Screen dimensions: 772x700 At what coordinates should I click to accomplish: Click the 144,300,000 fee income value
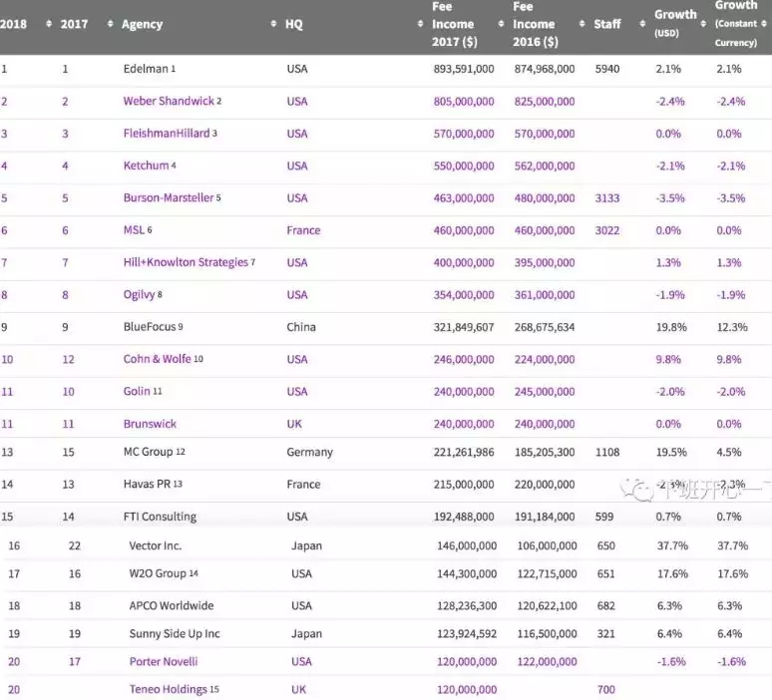[466, 573]
